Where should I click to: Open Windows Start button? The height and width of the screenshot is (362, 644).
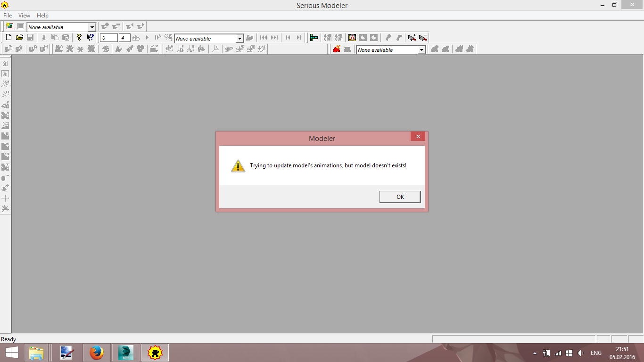click(x=12, y=353)
